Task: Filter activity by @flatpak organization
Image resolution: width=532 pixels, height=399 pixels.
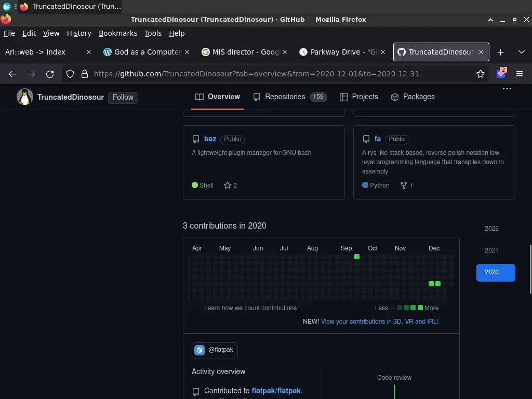Action: click(215, 350)
